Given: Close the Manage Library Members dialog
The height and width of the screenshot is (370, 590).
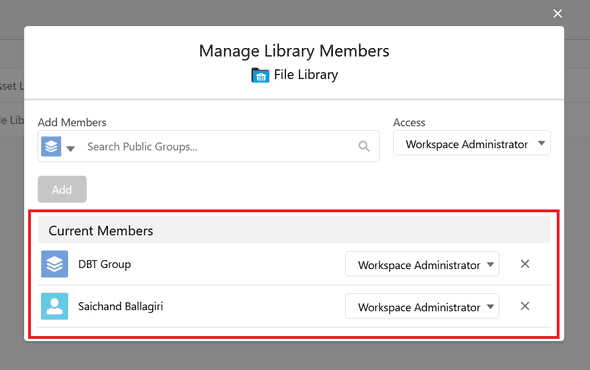Looking at the screenshot, I should 557,14.
